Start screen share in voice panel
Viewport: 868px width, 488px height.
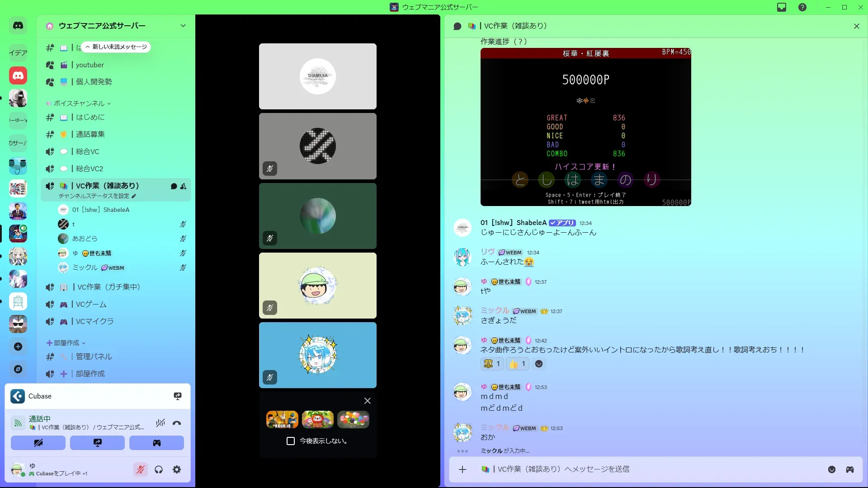tap(97, 443)
